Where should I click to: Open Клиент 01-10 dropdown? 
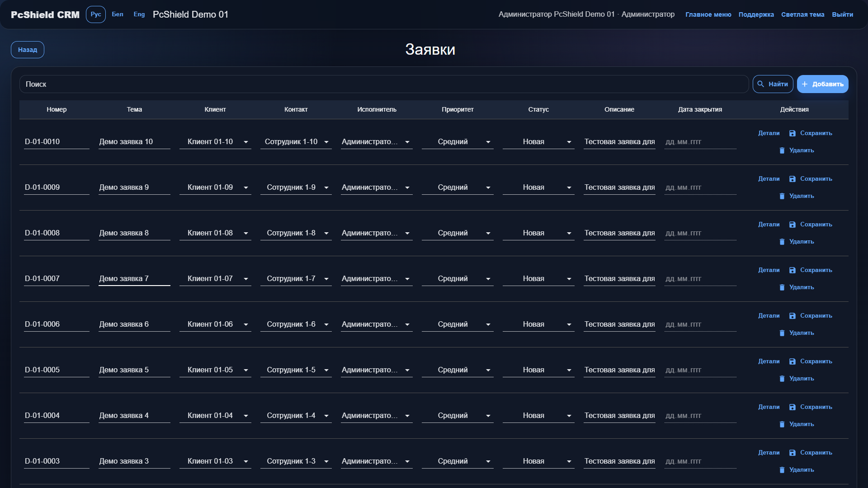tap(215, 142)
